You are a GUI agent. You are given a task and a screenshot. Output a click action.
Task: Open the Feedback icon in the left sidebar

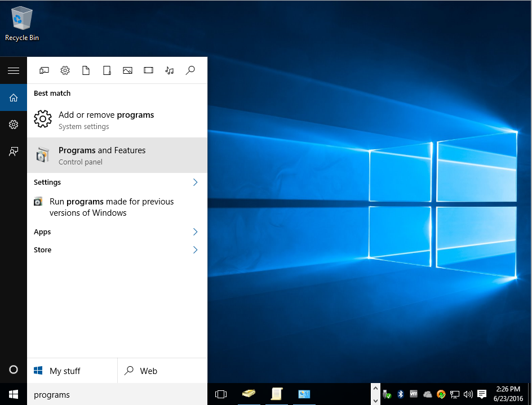pyautogui.click(x=13, y=152)
